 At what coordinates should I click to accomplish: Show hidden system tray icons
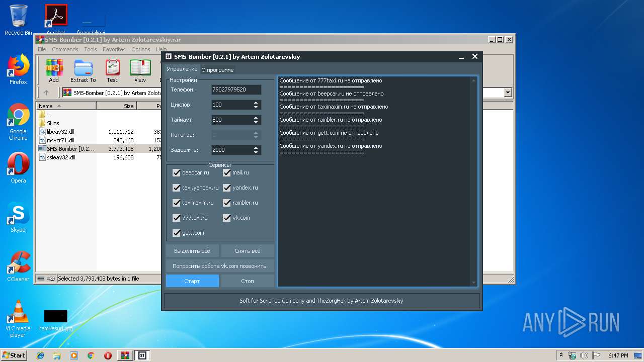coord(561,355)
